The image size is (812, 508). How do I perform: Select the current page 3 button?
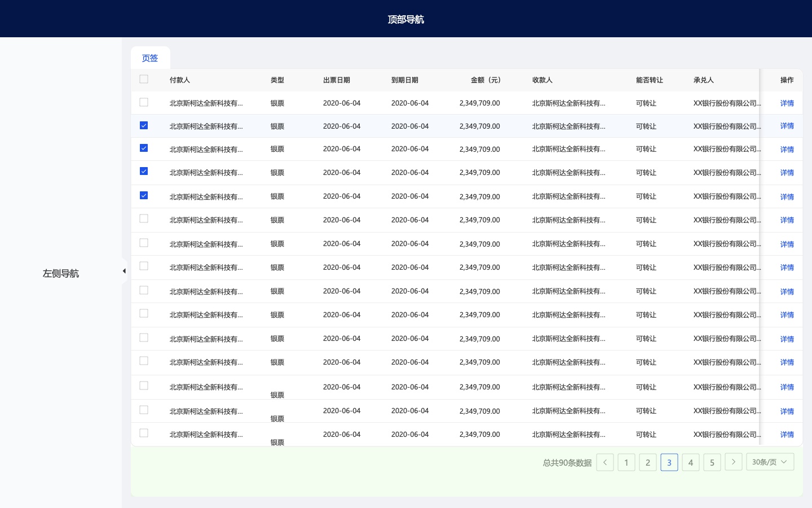coord(669,462)
